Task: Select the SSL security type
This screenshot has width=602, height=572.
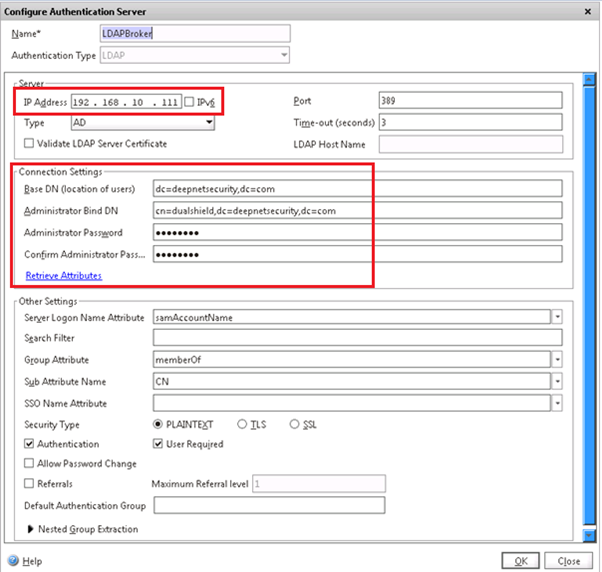Action: tap(295, 424)
